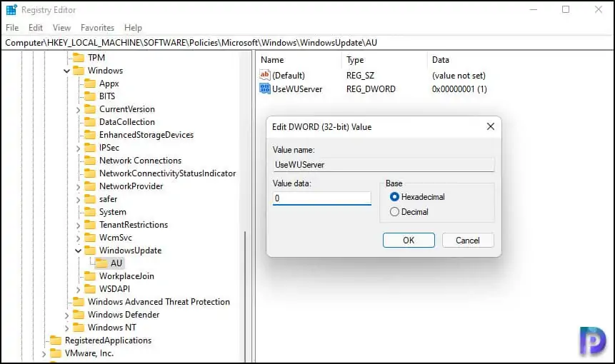The image size is (615, 364).
Task: Open the View menu
Action: (x=61, y=28)
